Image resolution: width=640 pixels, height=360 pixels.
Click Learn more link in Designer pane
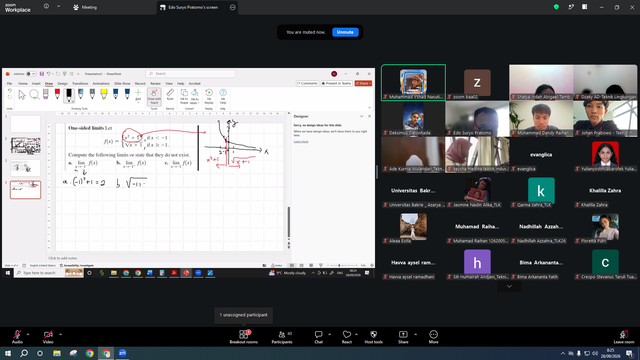pyautogui.click(x=301, y=142)
